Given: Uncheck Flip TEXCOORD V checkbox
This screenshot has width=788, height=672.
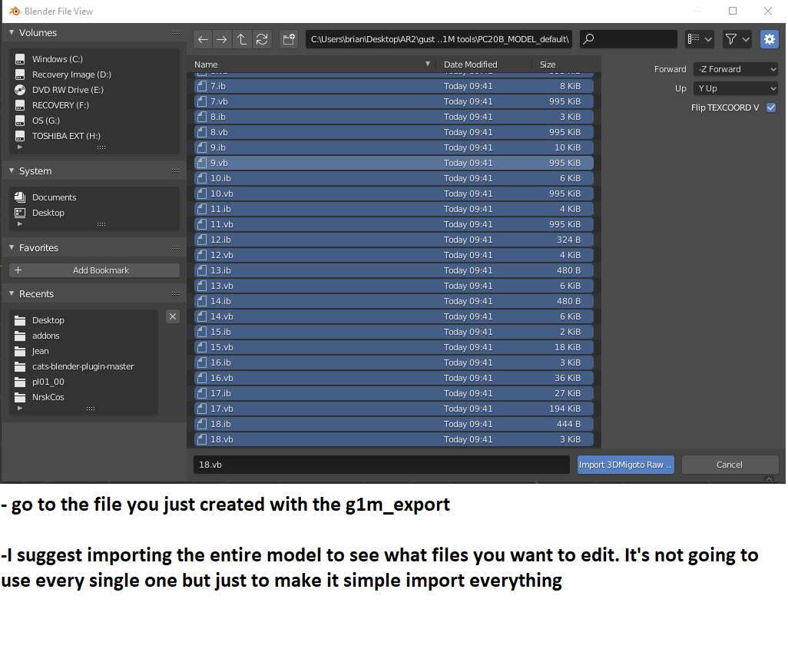Looking at the screenshot, I should point(771,108).
